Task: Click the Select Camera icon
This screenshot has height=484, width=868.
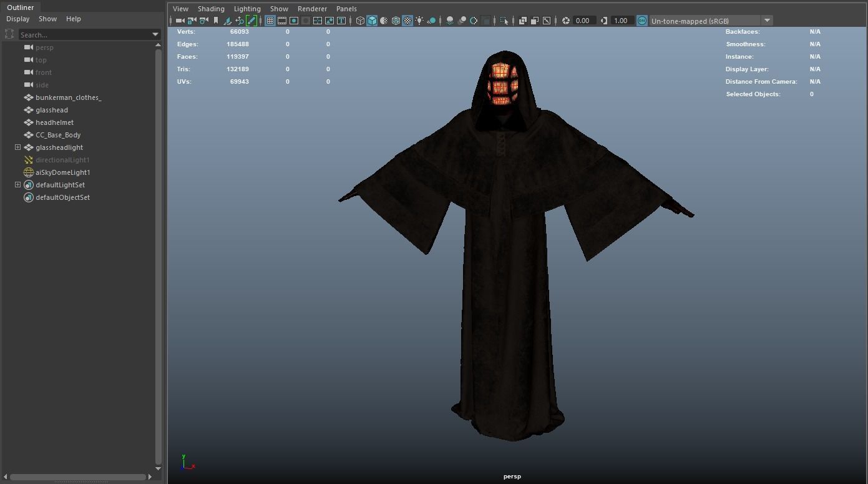Action: coord(180,21)
